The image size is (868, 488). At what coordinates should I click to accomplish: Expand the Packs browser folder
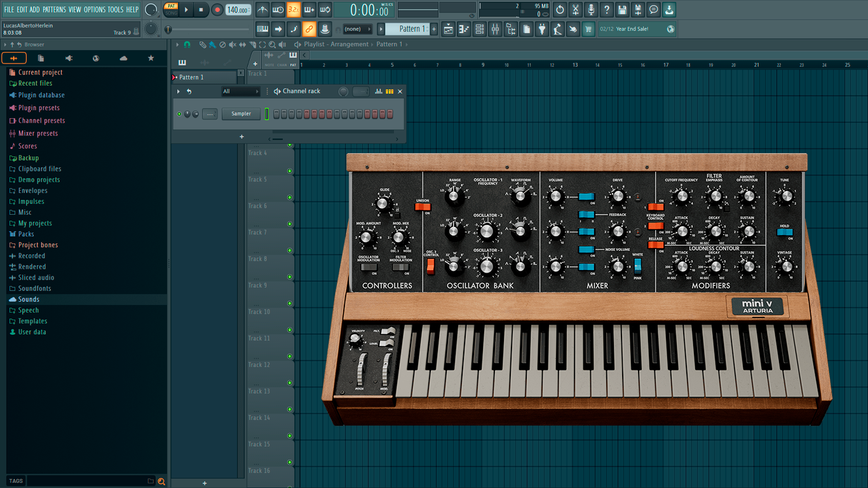click(x=26, y=234)
